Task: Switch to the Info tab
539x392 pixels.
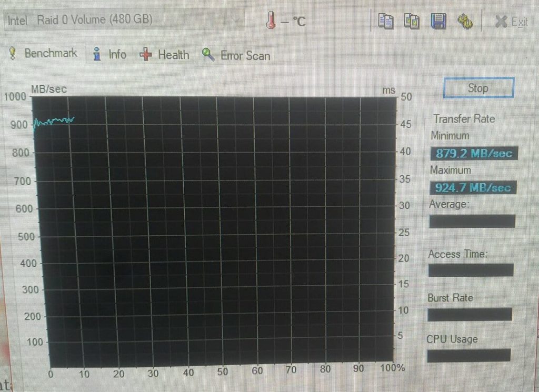Action: 117,54
